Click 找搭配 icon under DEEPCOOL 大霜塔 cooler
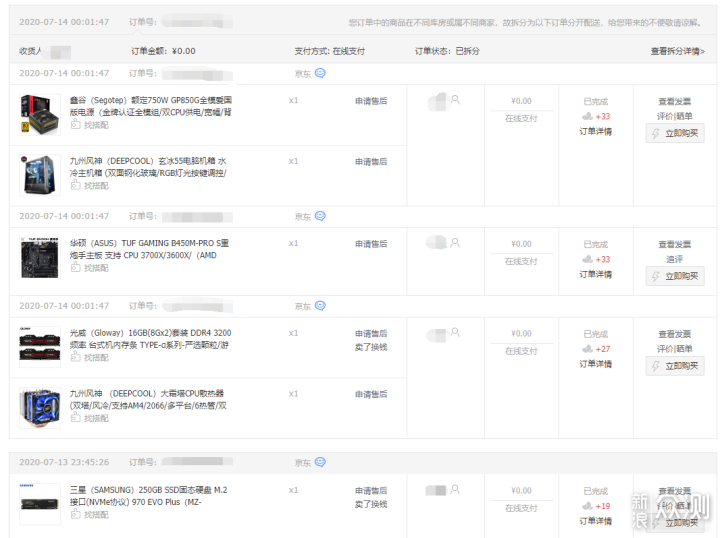 75,417
